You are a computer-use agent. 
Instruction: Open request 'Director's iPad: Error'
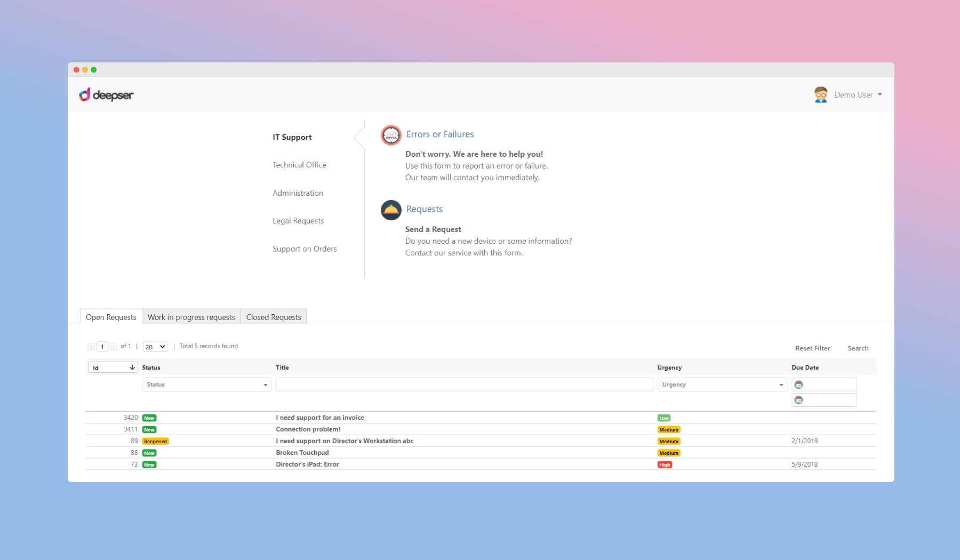point(307,465)
